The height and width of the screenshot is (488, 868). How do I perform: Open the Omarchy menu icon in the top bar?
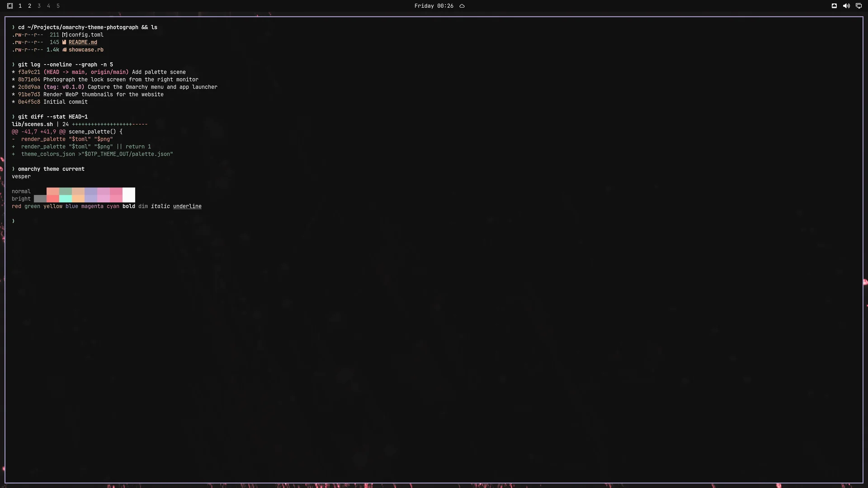[x=10, y=6]
